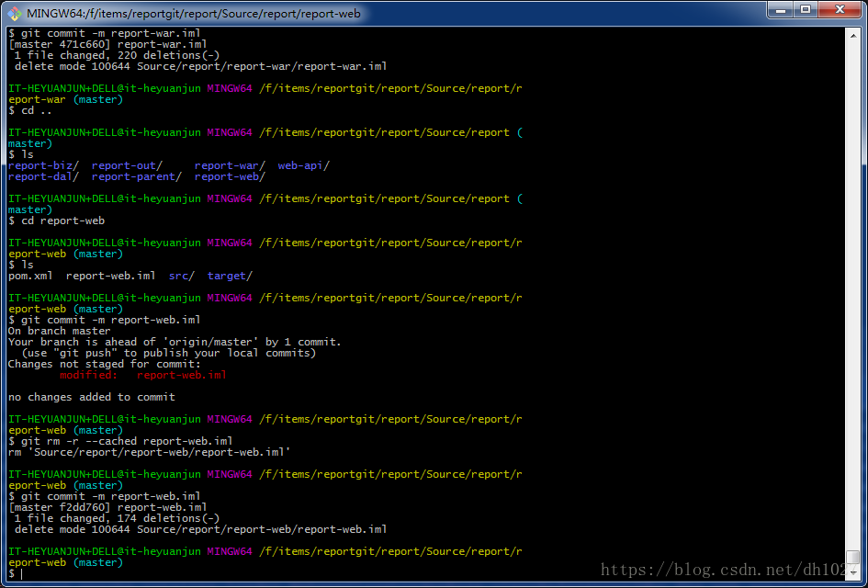Click 'report-dal/' directory in ls output

(x=44, y=176)
